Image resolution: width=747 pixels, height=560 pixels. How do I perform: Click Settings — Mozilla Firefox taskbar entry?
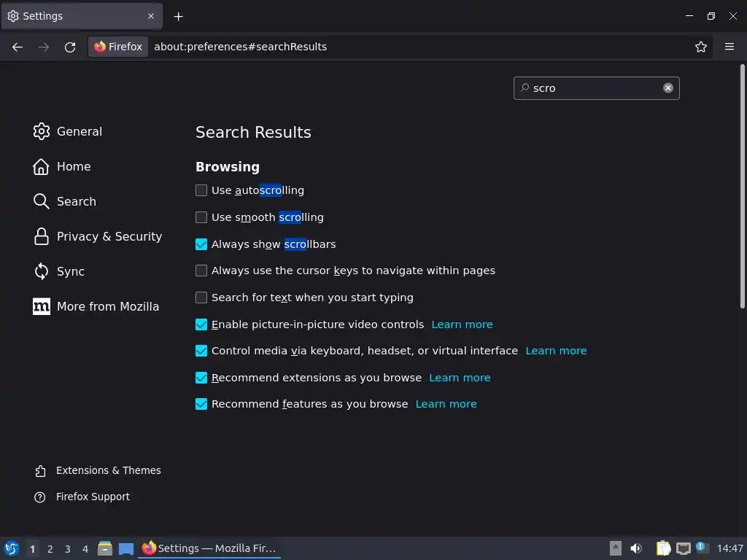click(x=209, y=548)
